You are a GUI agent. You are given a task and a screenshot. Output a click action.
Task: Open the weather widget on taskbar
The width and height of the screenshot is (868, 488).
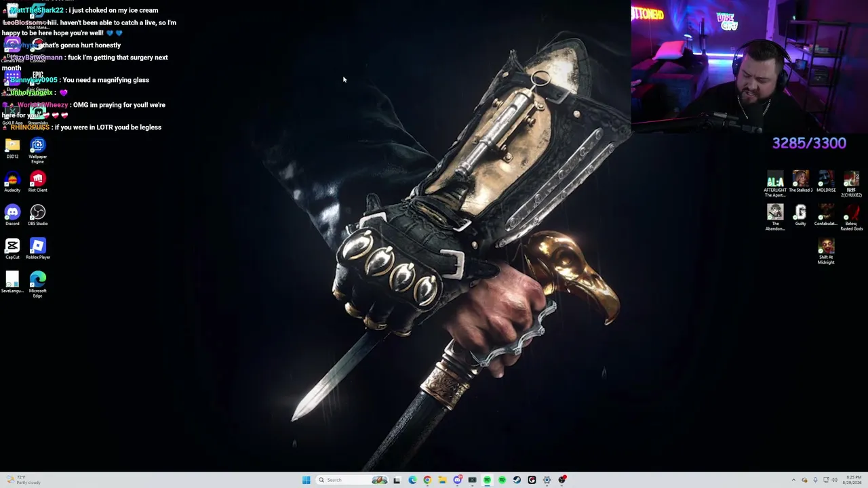point(23,480)
